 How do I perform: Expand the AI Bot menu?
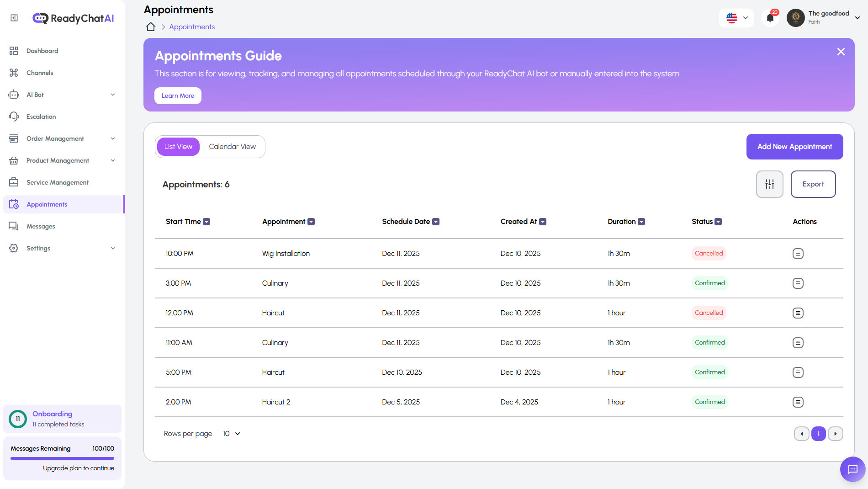pos(113,95)
